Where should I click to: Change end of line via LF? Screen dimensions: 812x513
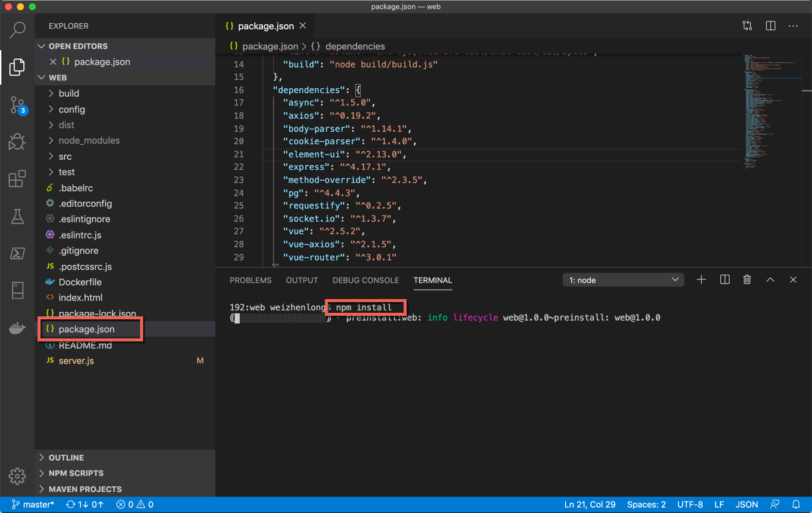719,504
